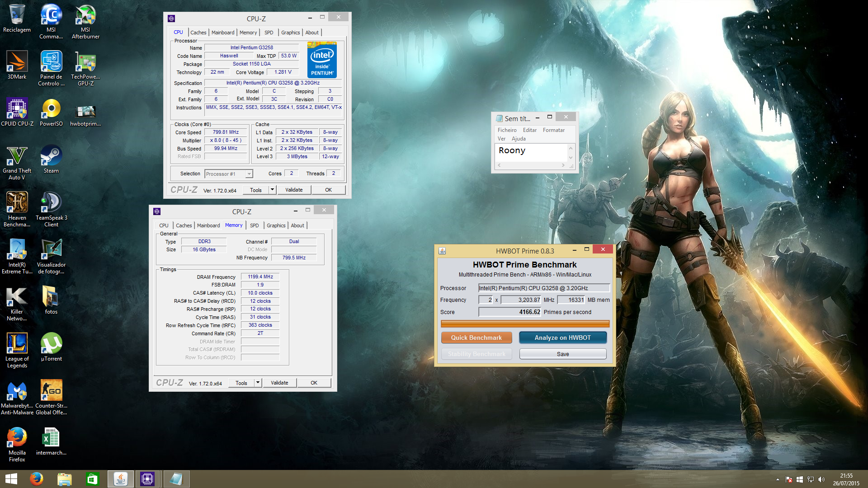Screen dimensions: 868x488
Task: Launch Malwarebytes Anti-Malware icon
Action: 17,397
